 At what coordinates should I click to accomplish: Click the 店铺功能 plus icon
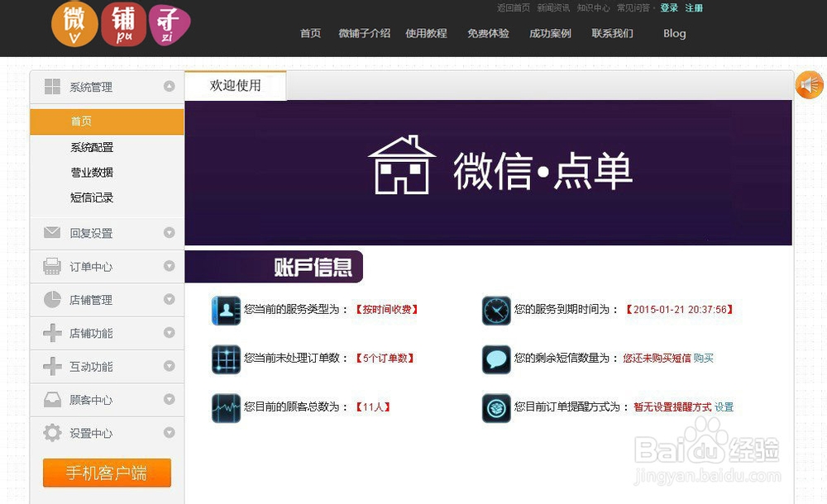point(52,333)
